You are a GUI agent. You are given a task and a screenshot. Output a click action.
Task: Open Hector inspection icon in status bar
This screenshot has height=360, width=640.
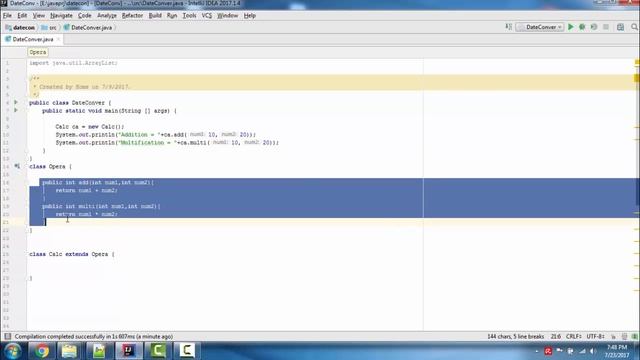point(624,336)
